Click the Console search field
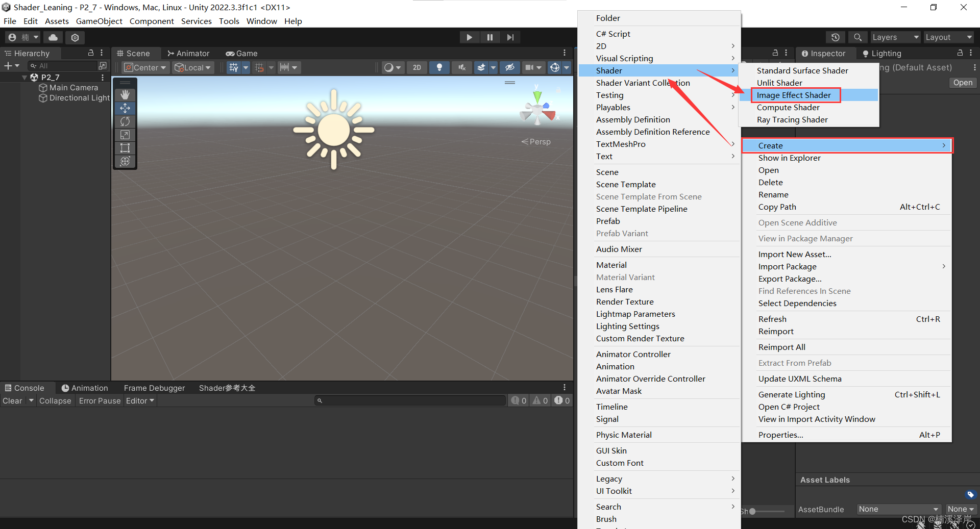 pos(411,401)
